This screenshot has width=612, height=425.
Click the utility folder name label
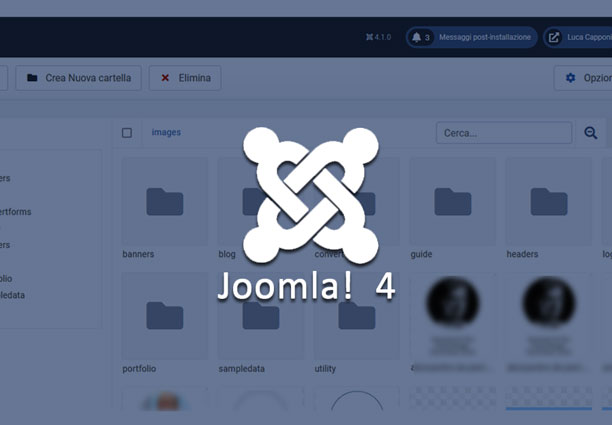325,369
